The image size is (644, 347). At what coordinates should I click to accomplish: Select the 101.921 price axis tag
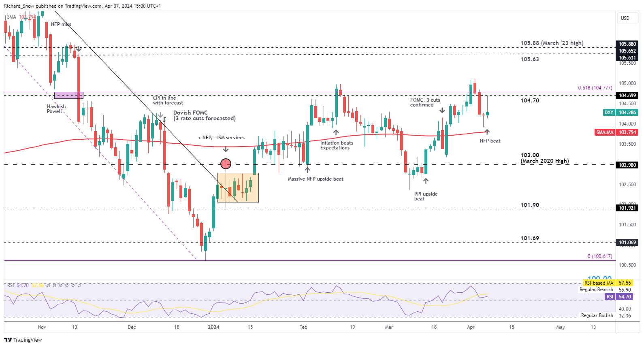click(627, 208)
